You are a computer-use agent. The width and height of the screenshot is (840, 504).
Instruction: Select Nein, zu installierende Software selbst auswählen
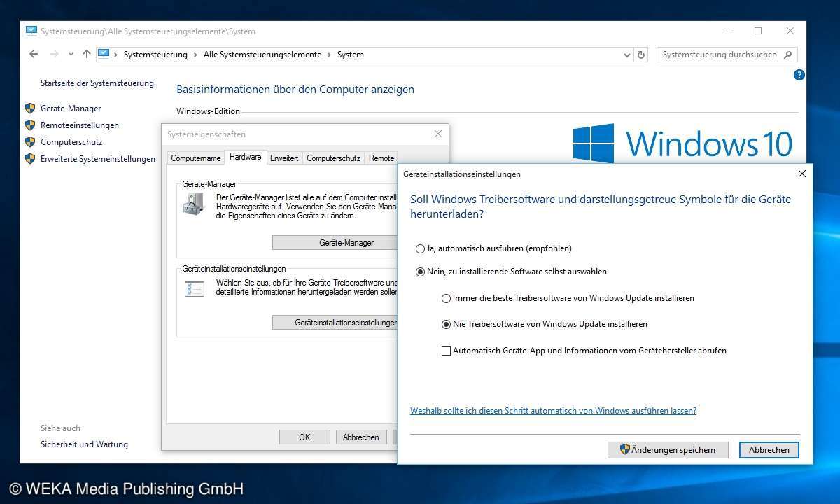point(511,272)
